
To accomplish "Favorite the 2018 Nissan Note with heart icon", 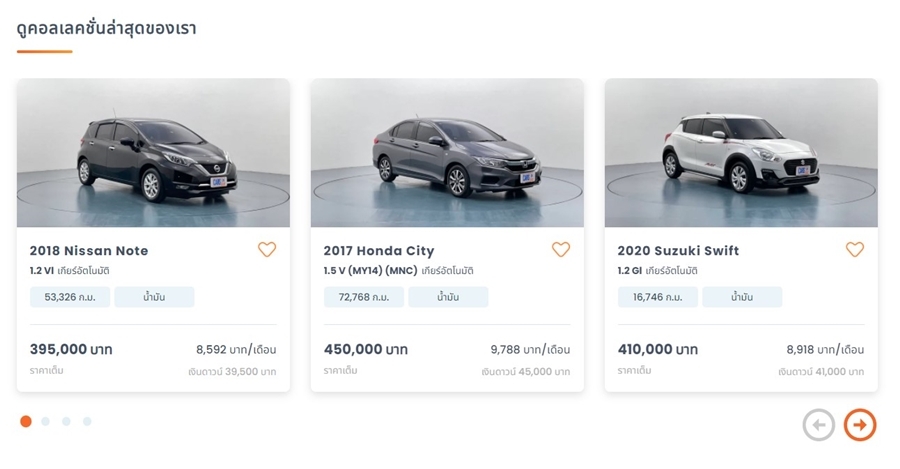I will (267, 250).
